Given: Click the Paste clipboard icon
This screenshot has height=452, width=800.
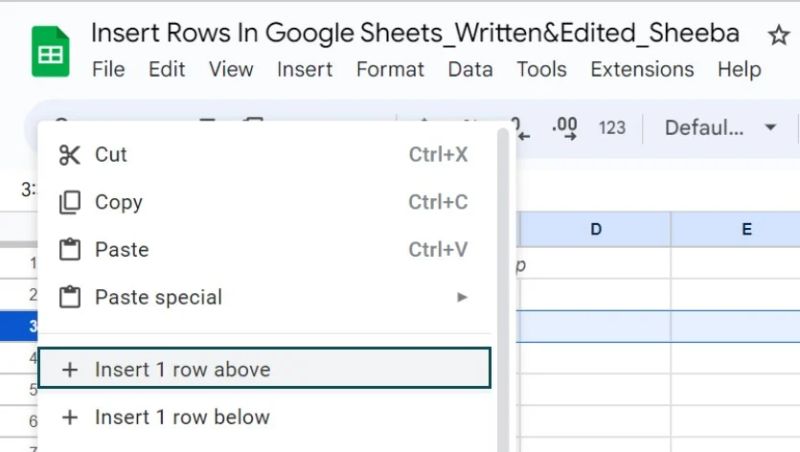Looking at the screenshot, I should pos(69,250).
